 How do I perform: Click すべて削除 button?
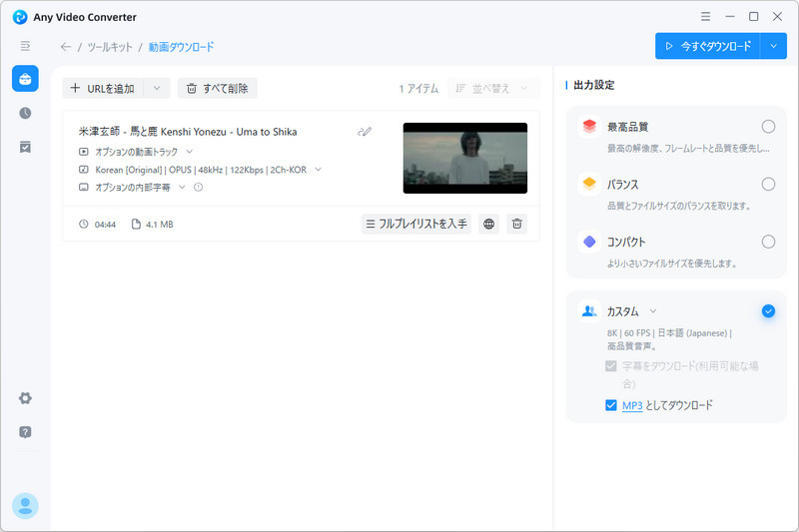[x=218, y=88]
